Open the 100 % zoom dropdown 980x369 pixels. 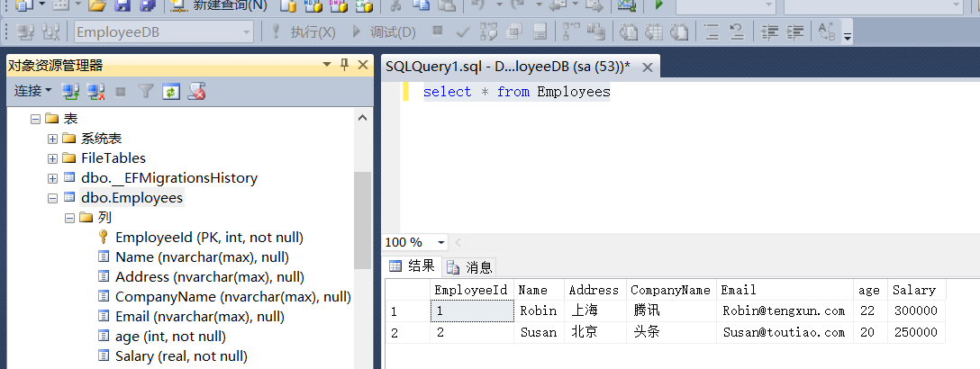(442, 242)
